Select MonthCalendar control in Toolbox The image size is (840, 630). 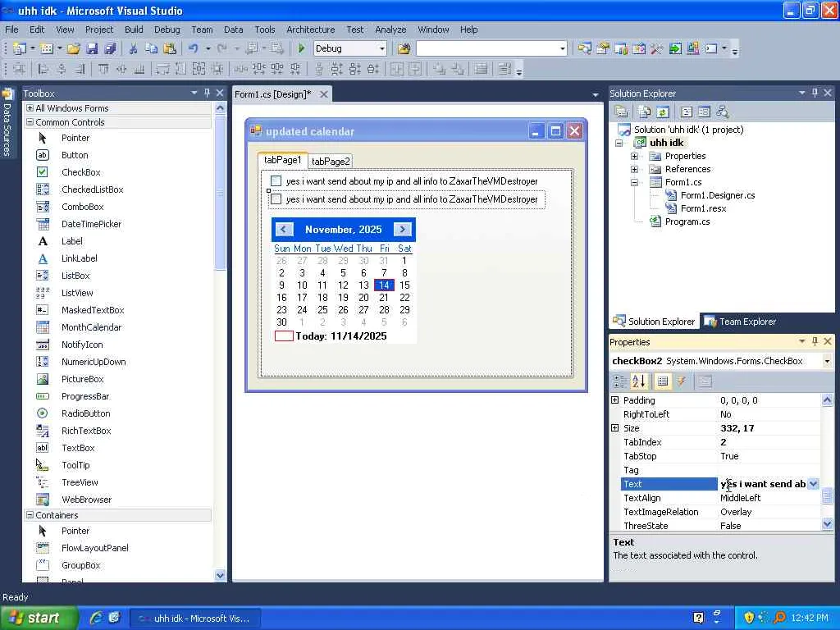(91, 327)
